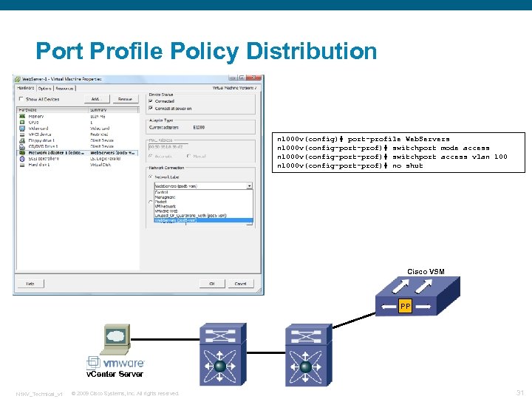Click the 'Port Profile Policy Distribution' title
Screen dimensions: 532x399
click(206, 51)
